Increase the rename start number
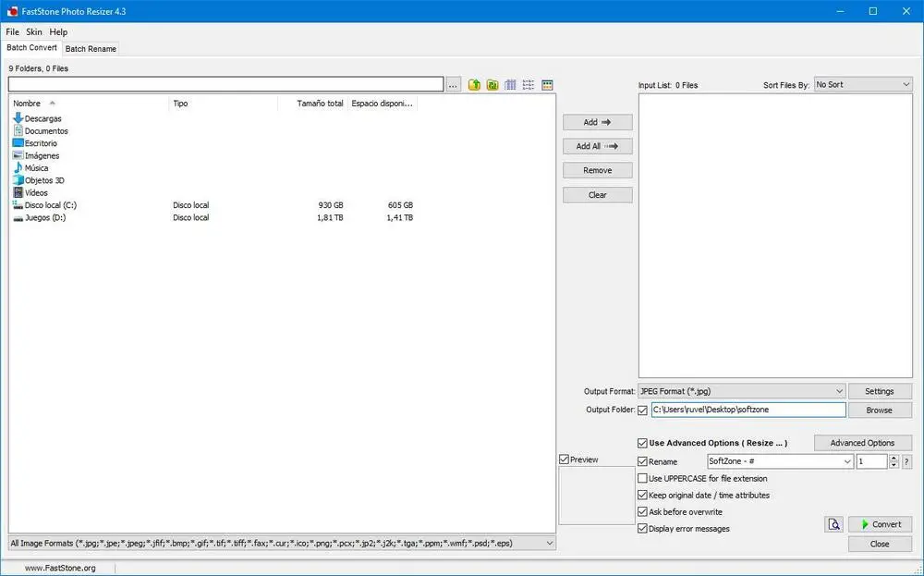The height and width of the screenshot is (576, 924). [894, 458]
